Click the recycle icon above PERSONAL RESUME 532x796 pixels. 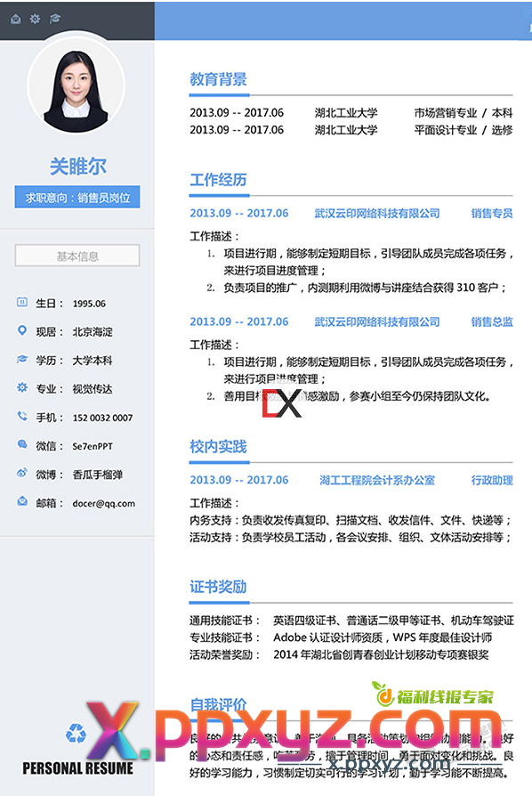pyautogui.click(x=77, y=734)
